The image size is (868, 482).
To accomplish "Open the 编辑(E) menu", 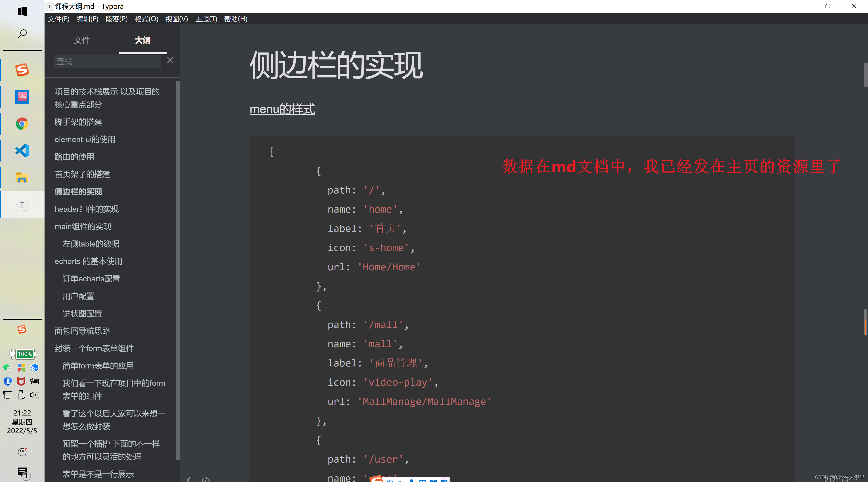I will (88, 19).
